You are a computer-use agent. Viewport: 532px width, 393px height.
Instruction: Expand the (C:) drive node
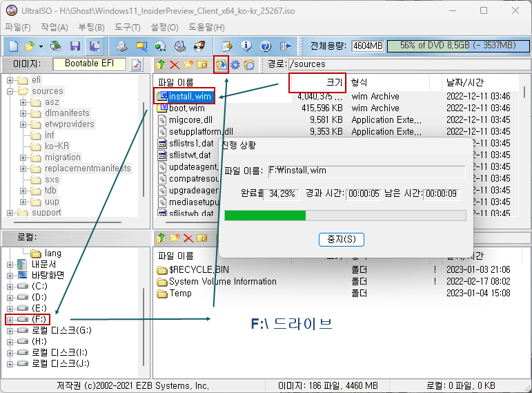point(10,287)
